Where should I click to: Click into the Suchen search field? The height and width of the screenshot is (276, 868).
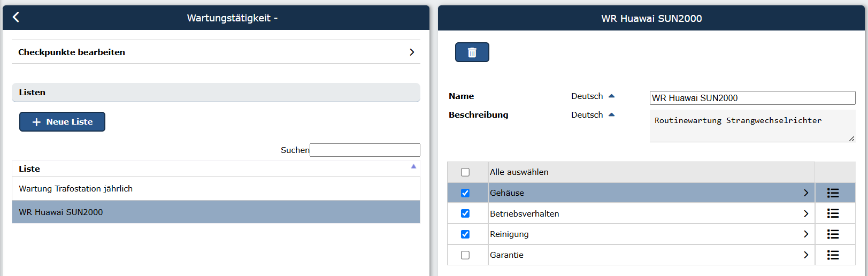365,150
